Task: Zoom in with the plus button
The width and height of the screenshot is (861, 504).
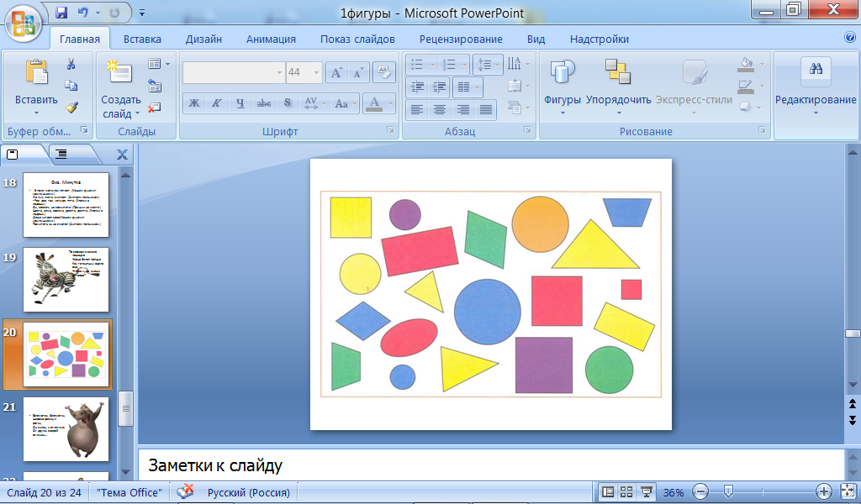Action: [823, 492]
